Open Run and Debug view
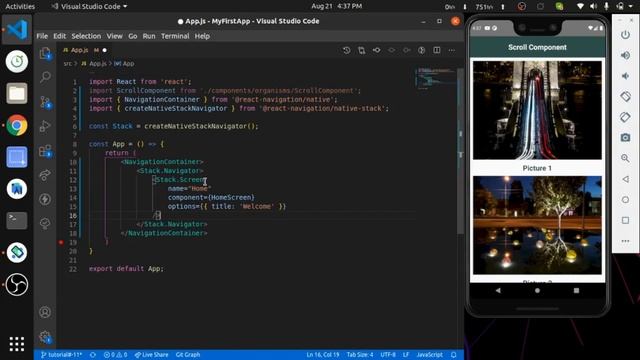 coord(45,126)
